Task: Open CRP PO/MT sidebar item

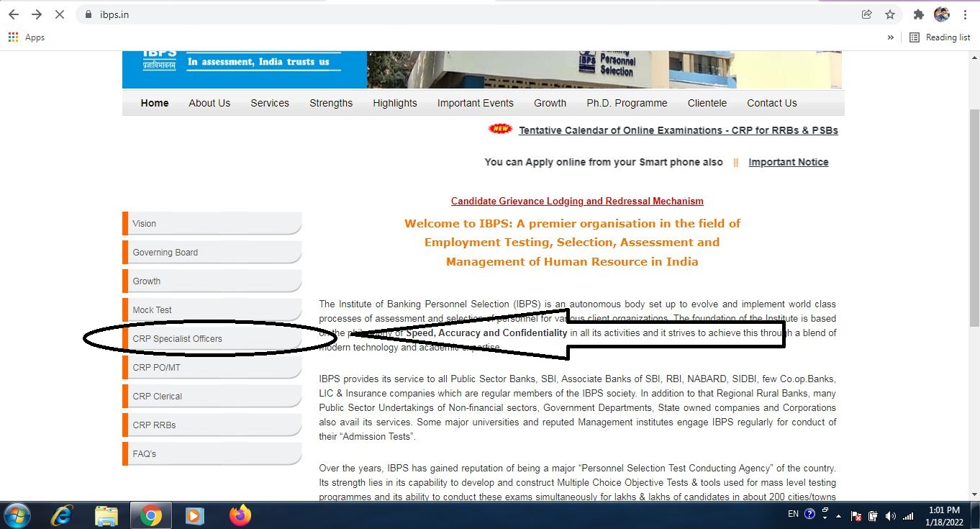Action: 212,367
